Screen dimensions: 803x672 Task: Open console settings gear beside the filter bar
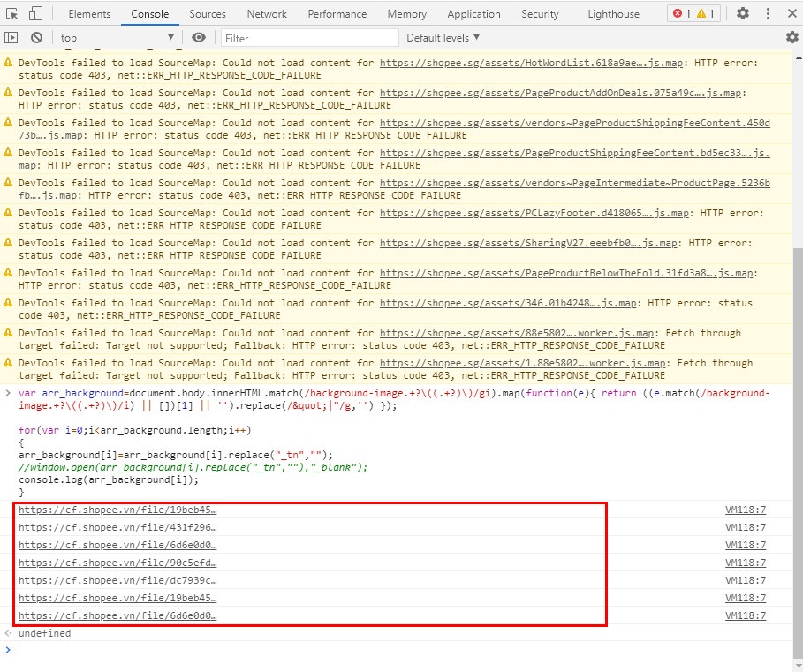point(792,38)
